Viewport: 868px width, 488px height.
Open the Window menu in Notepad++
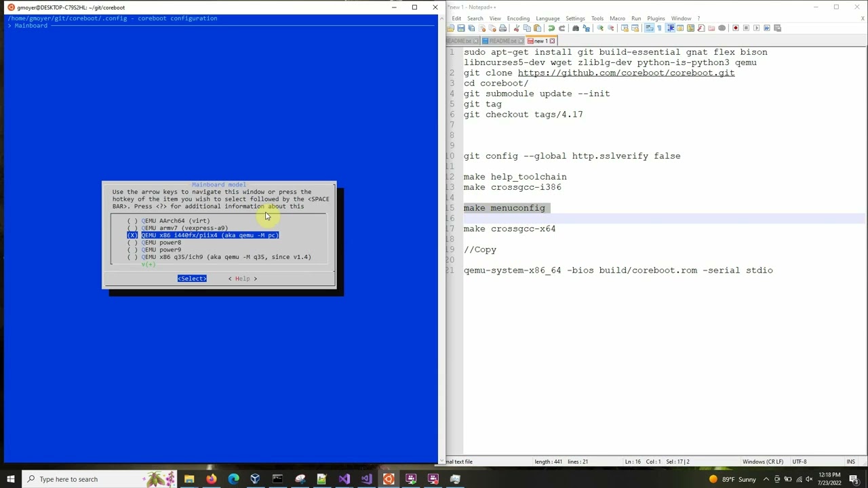[x=681, y=18]
